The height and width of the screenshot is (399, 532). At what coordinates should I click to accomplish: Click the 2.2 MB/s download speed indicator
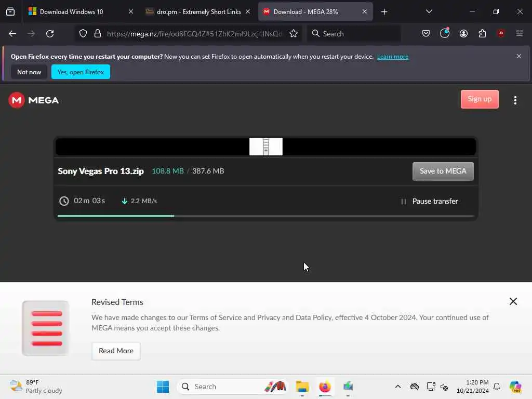pyautogui.click(x=139, y=201)
